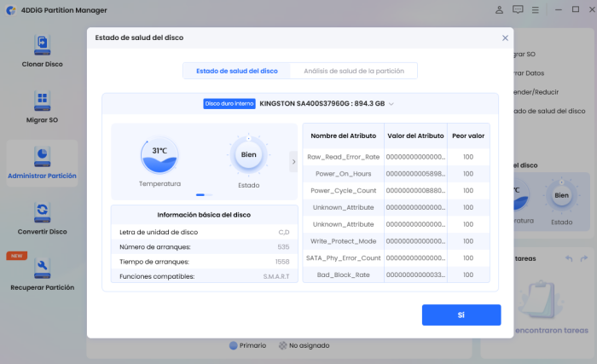Switch to Análisis de salud de la partición tab
The height and width of the screenshot is (364, 597).
point(353,71)
